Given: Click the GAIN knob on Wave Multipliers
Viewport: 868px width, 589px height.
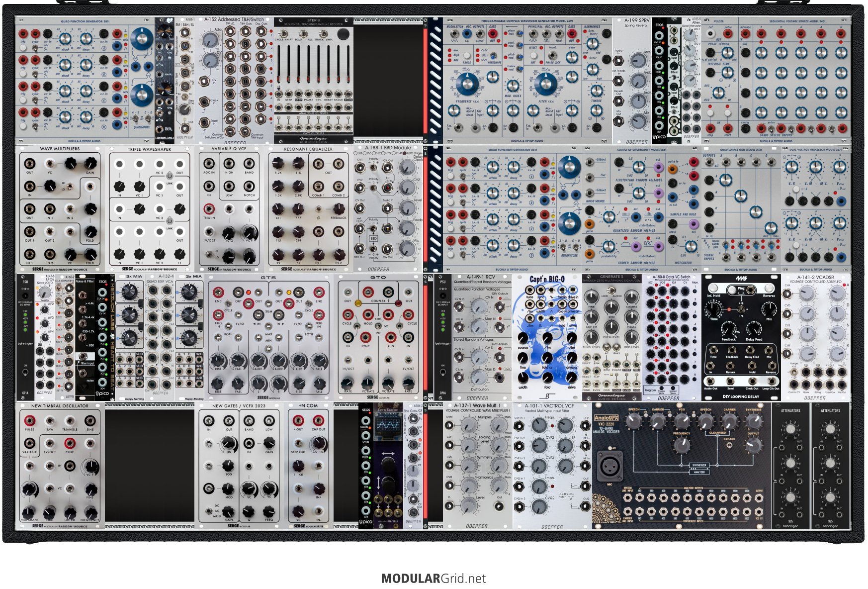Looking at the screenshot, I should point(90,163).
